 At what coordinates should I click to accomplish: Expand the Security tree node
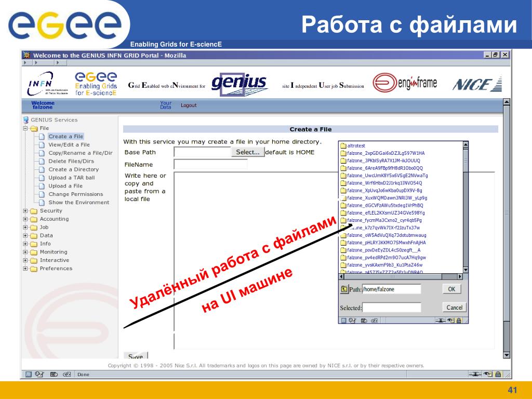(25, 211)
